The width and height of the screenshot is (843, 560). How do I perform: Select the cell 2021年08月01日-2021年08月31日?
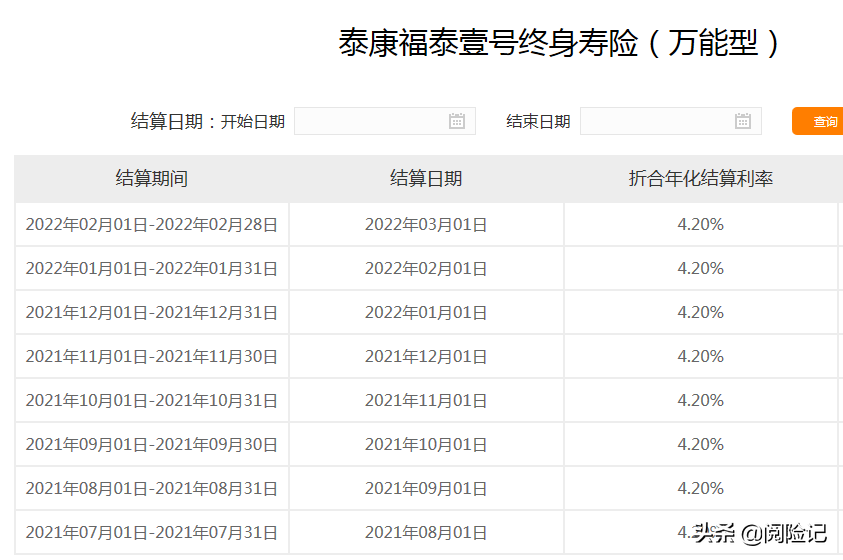click(152, 489)
